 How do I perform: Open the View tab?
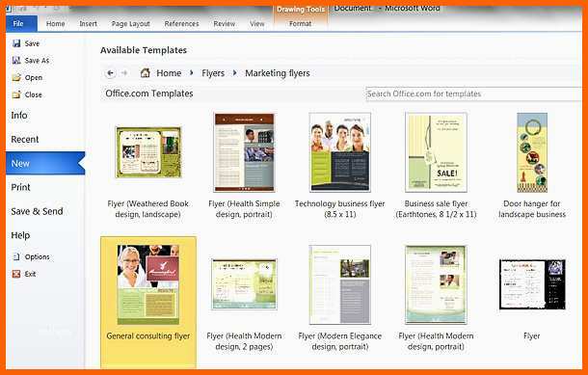coord(256,24)
